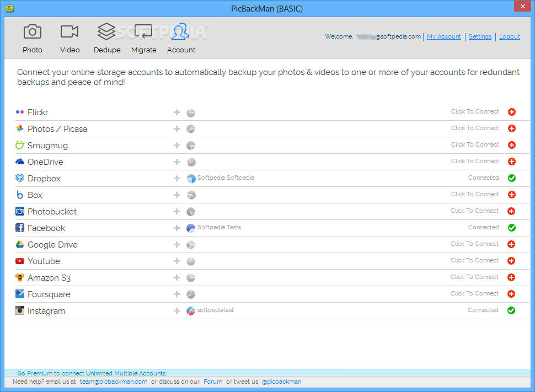The image size is (535, 392).
Task: Add Box account with plus icon
Action: 176,195
